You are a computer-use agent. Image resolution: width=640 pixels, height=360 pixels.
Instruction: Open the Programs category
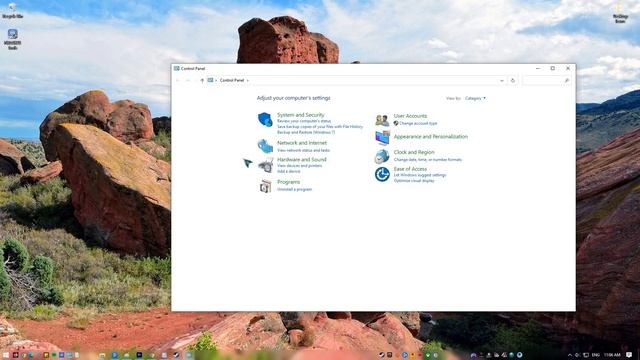coord(289,182)
